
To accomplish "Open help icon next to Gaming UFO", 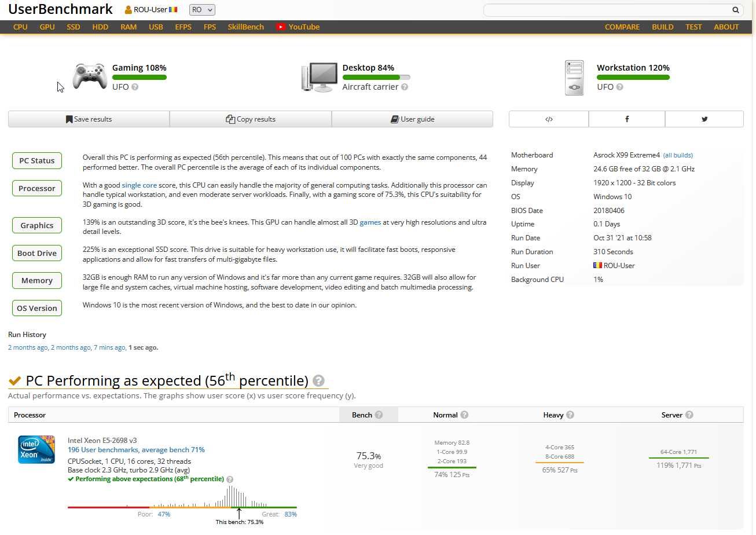I will click(135, 87).
